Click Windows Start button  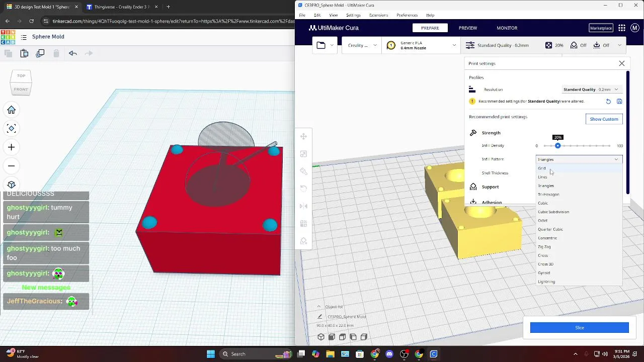(210, 354)
